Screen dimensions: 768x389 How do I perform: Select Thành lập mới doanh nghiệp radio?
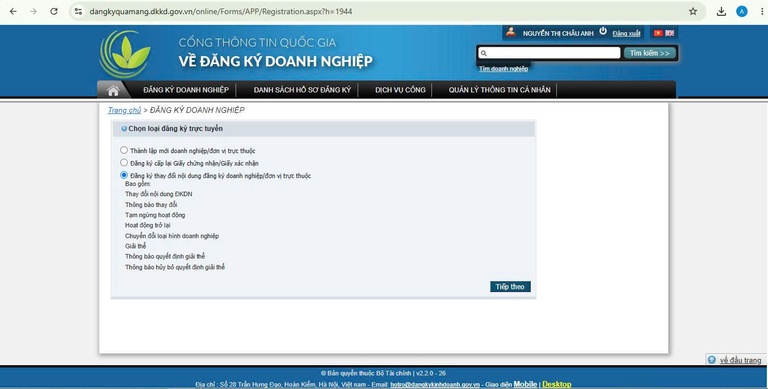(124, 150)
